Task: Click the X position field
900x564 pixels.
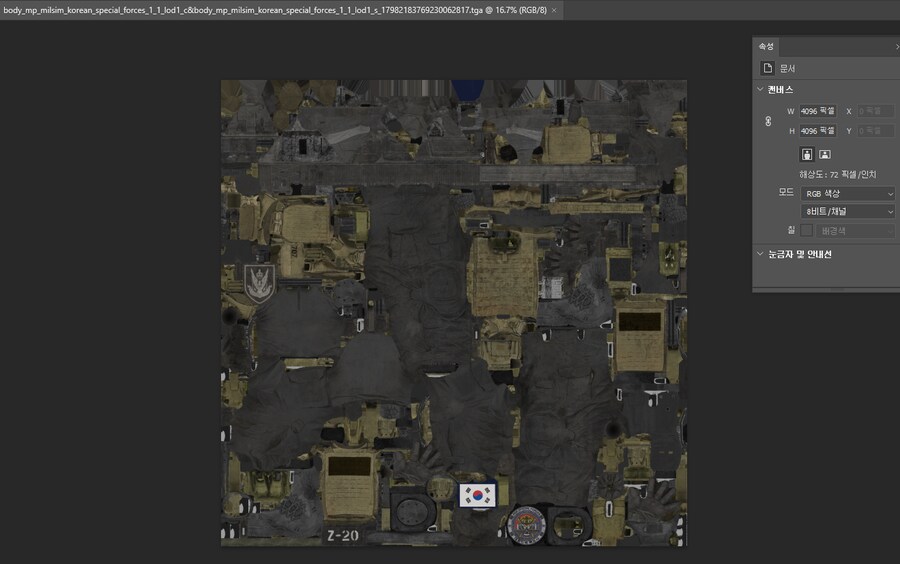Action: [875, 111]
